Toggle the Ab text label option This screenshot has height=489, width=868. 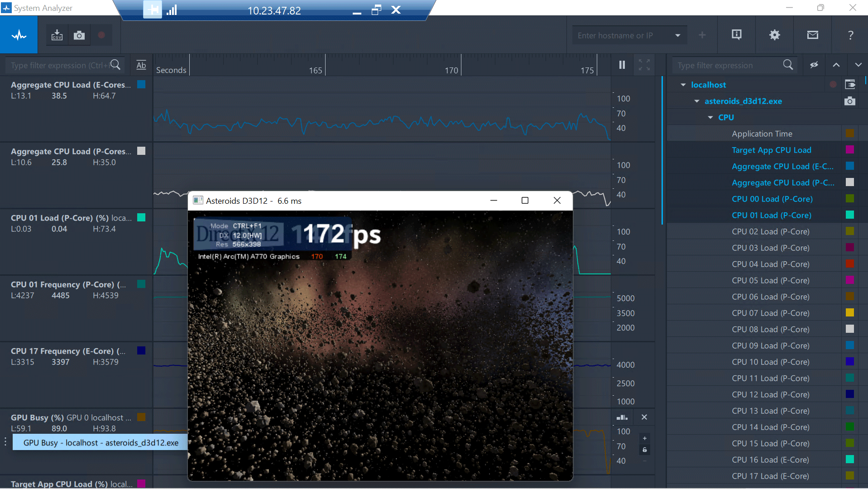coord(141,65)
